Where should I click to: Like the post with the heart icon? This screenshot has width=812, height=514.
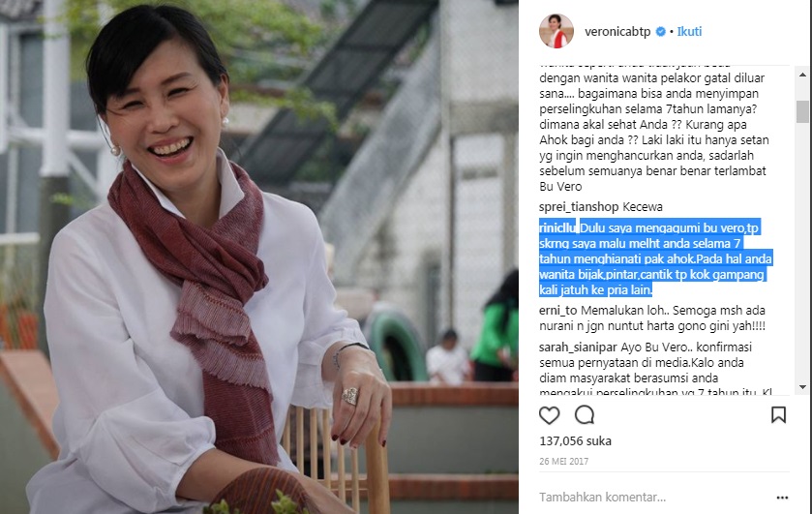click(x=549, y=415)
